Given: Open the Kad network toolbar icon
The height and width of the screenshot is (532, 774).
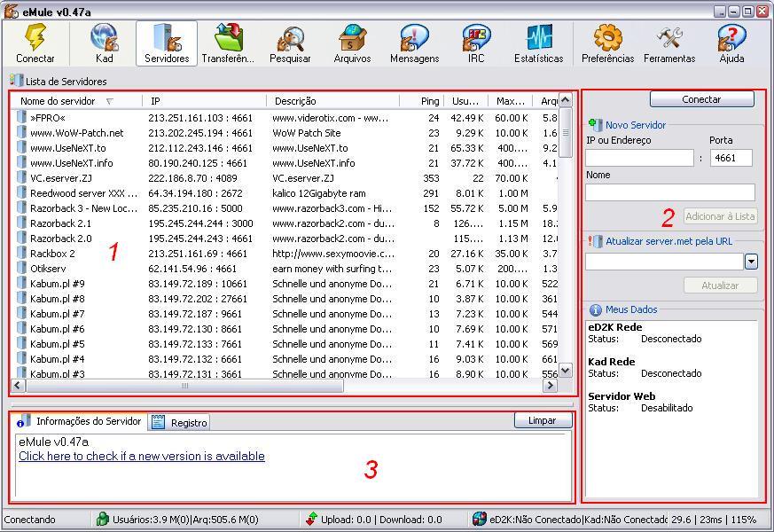Looking at the screenshot, I should [x=104, y=37].
